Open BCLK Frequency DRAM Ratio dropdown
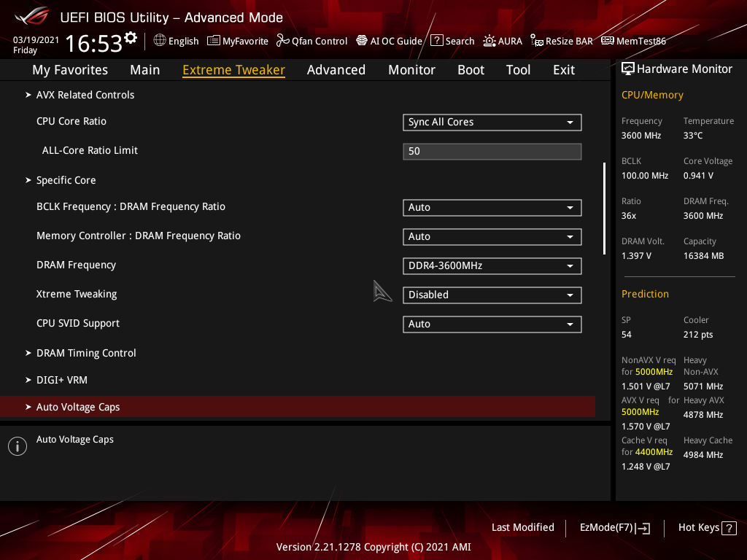Image resolution: width=747 pixels, height=560 pixels. click(492, 208)
